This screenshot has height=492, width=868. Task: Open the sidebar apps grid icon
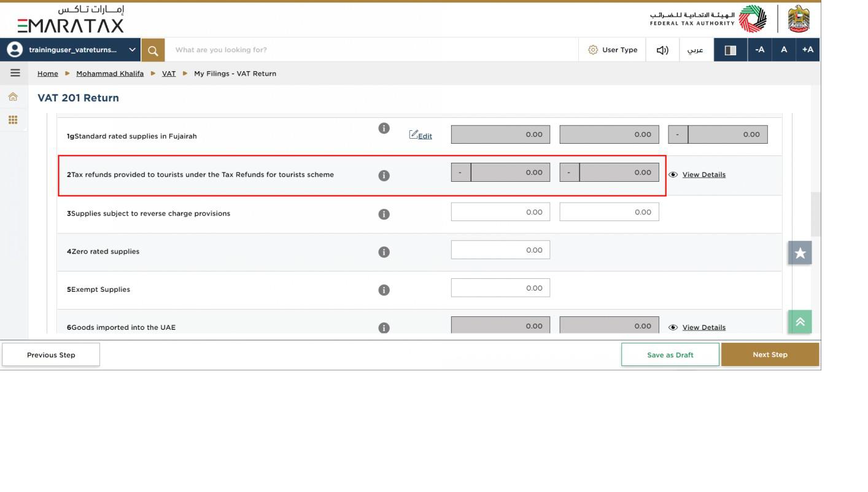[x=13, y=120]
